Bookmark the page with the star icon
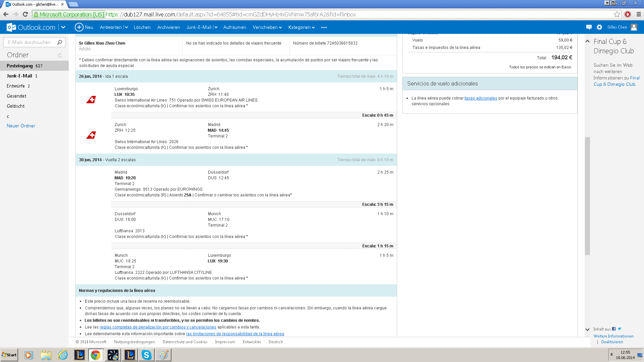 [617, 14]
